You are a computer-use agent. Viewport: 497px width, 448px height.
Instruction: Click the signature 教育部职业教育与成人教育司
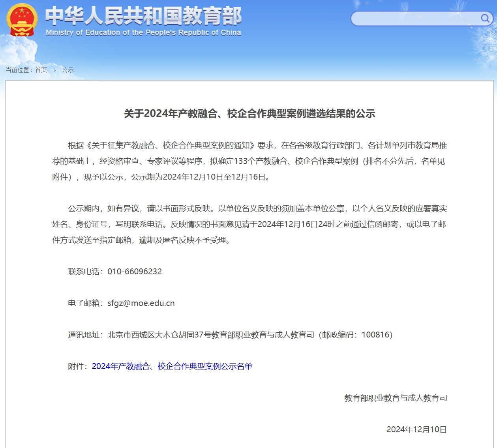tap(396, 398)
